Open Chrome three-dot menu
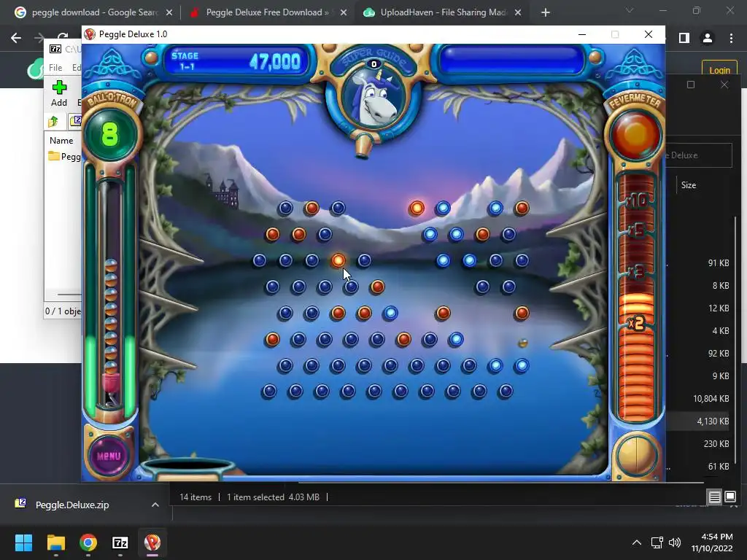747x560 pixels. (731, 38)
